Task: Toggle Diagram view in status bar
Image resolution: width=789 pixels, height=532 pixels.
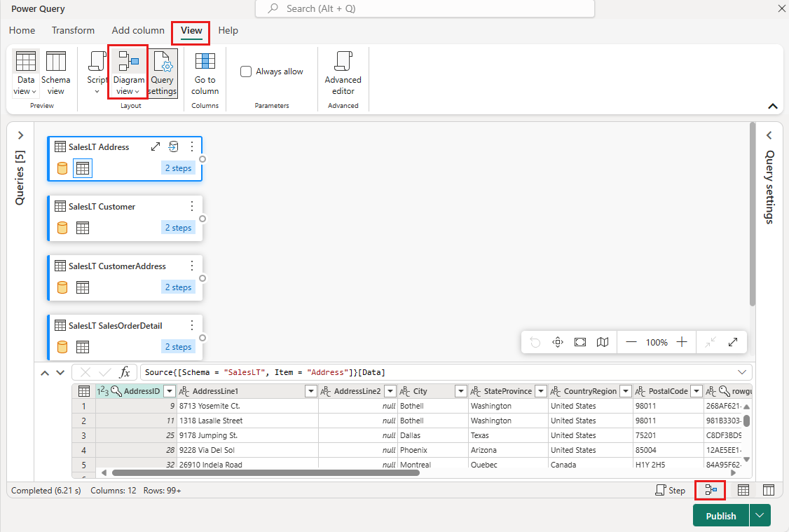Action: (711, 490)
